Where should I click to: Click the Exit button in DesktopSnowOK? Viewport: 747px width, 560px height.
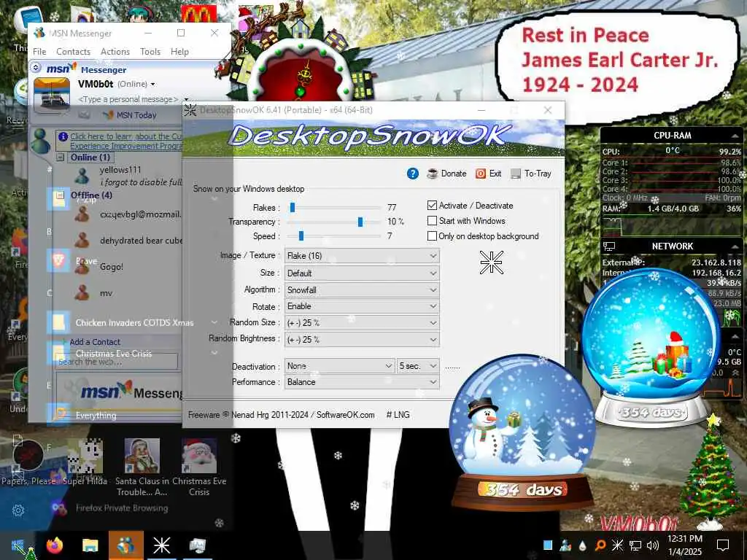tap(488, 174)
